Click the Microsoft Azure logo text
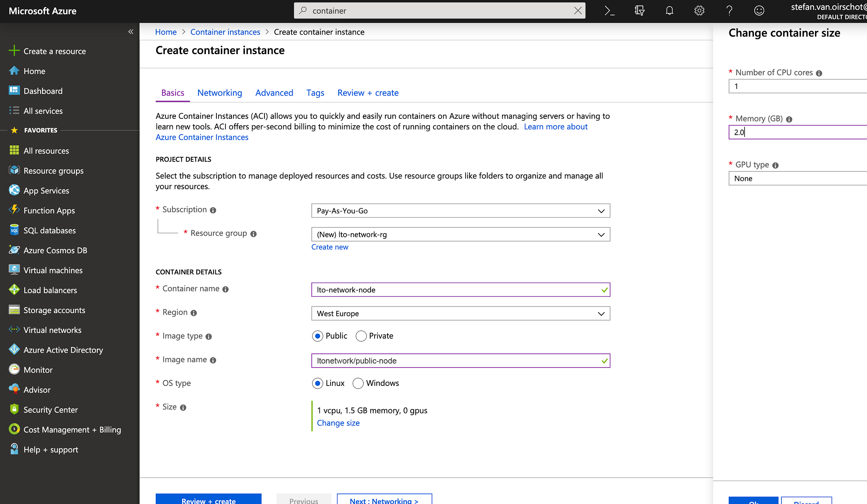The width and height of the screenshot is (867, 504). (x=43, y=11)
